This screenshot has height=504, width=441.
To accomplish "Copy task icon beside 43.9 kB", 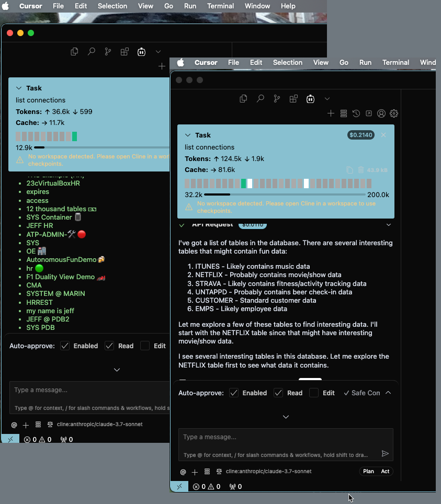I will (349, 170).
